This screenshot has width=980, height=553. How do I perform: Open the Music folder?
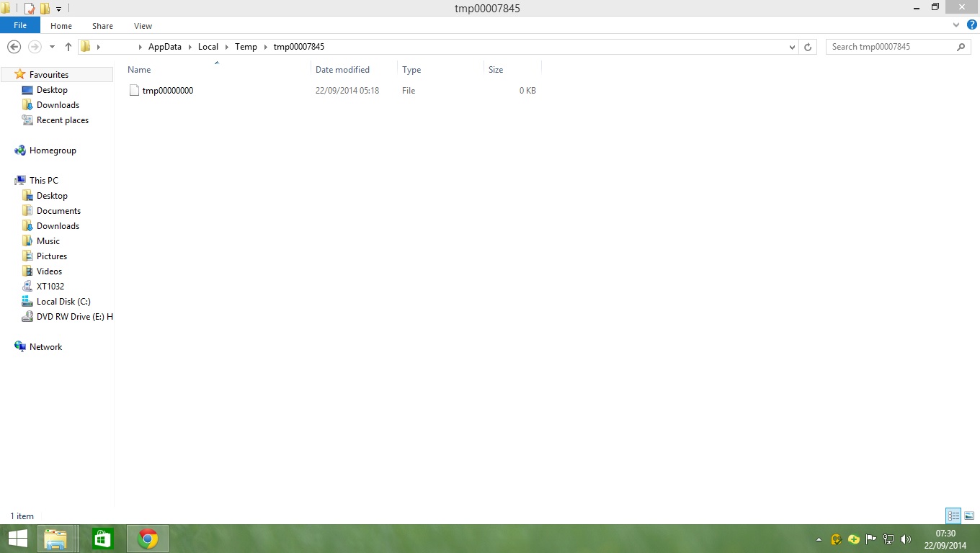(x=48, y=241)
